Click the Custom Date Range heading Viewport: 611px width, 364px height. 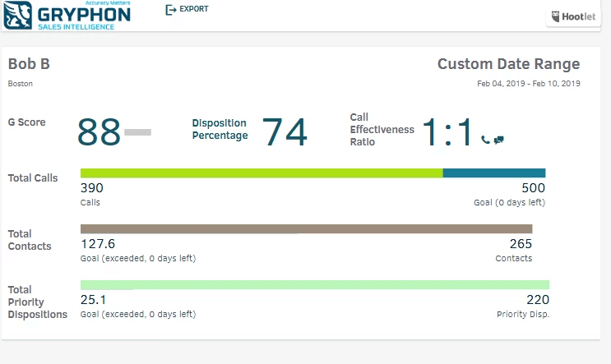point(508,64)
